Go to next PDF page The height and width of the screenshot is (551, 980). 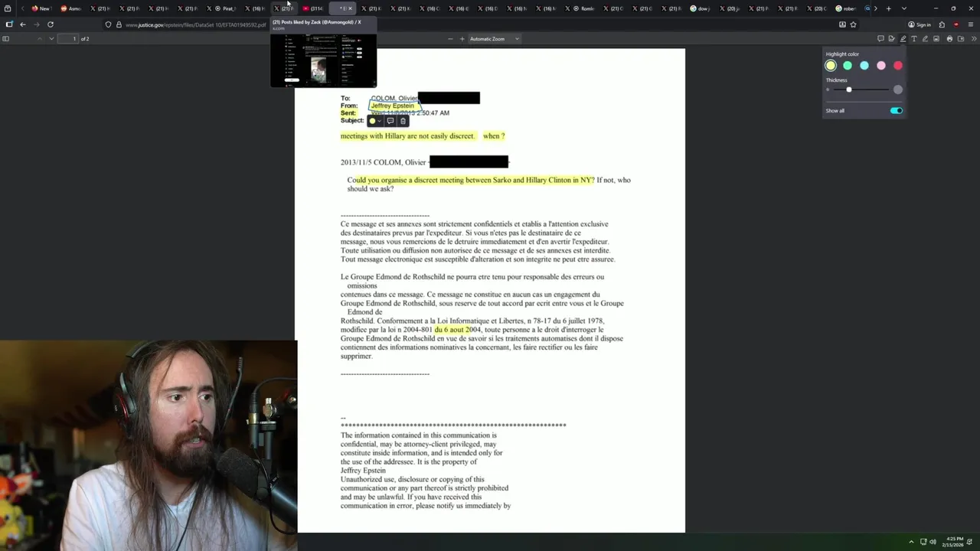click(51, 38)
